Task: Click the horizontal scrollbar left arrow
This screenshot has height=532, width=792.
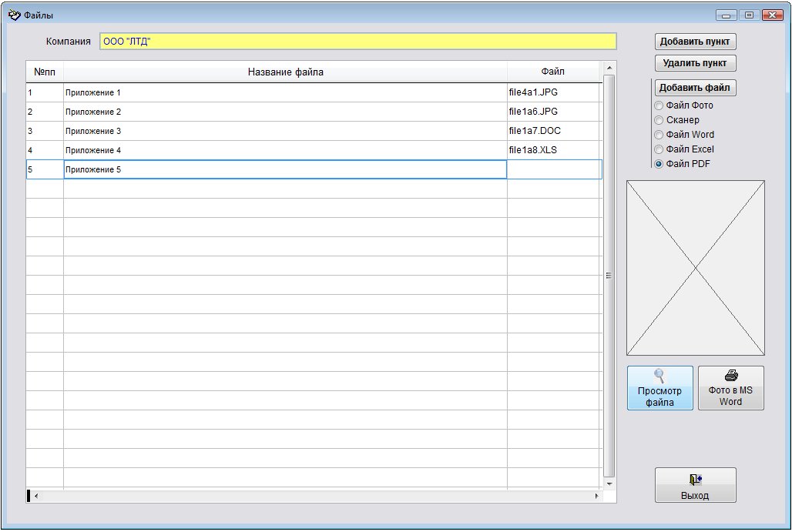Action: 36,496
